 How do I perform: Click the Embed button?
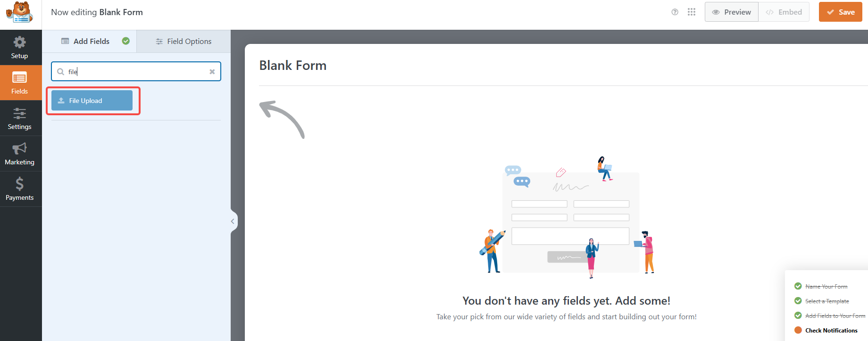click(x=784, y=12)
